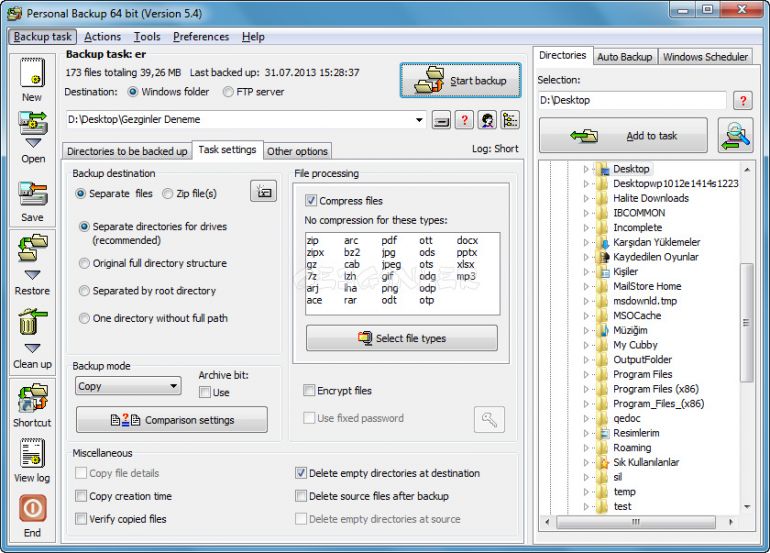Choose Separate files radio button
Screen dimensions: 770x553
point(81,194)
